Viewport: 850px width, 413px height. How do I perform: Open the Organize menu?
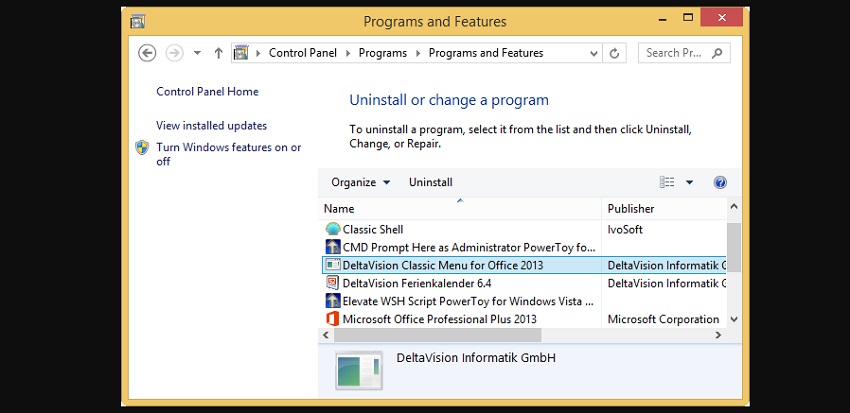pyautogui.click(x=360, y=182)
